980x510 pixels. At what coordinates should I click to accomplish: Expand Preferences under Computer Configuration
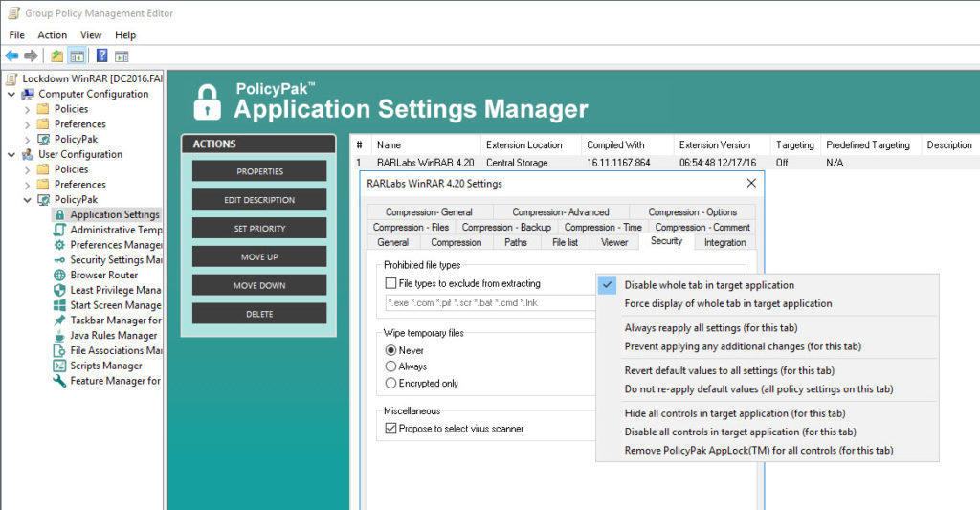27,124
